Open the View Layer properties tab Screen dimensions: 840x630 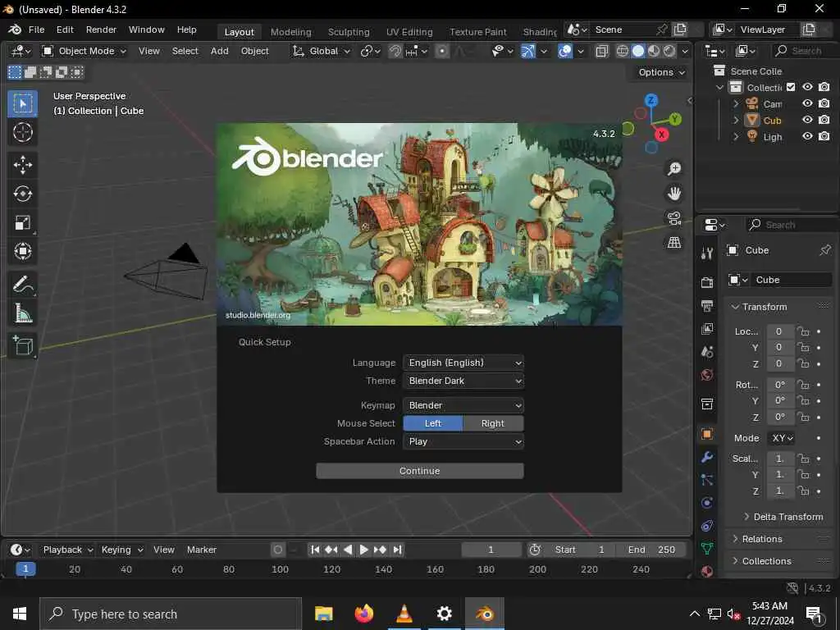tap(707, 329)
